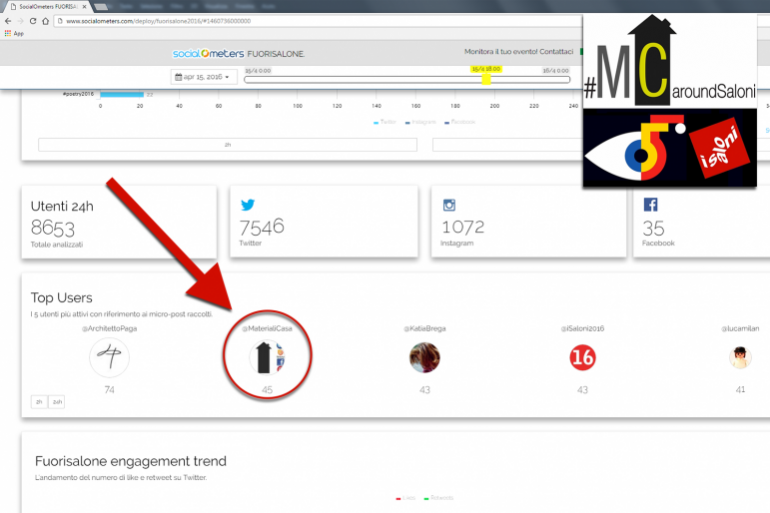
Task: Click the 15/4 18:00 timeline label
Action: (x=486, y=69)
